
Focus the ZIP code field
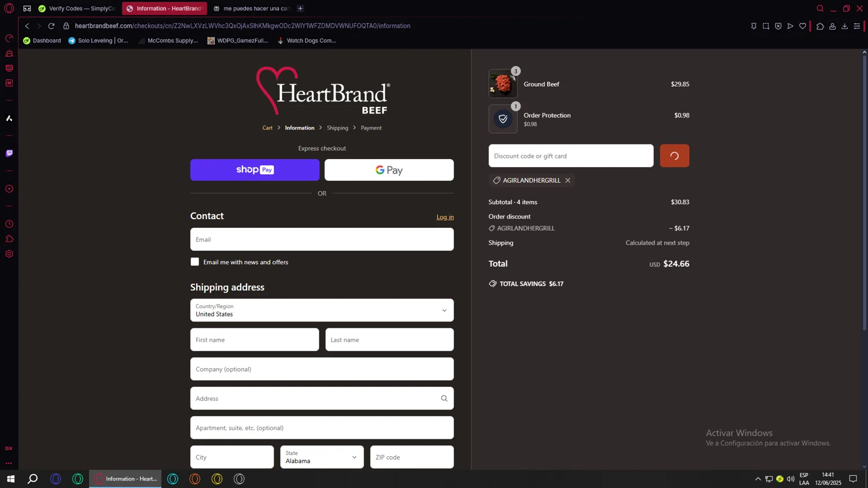[412, 457]
